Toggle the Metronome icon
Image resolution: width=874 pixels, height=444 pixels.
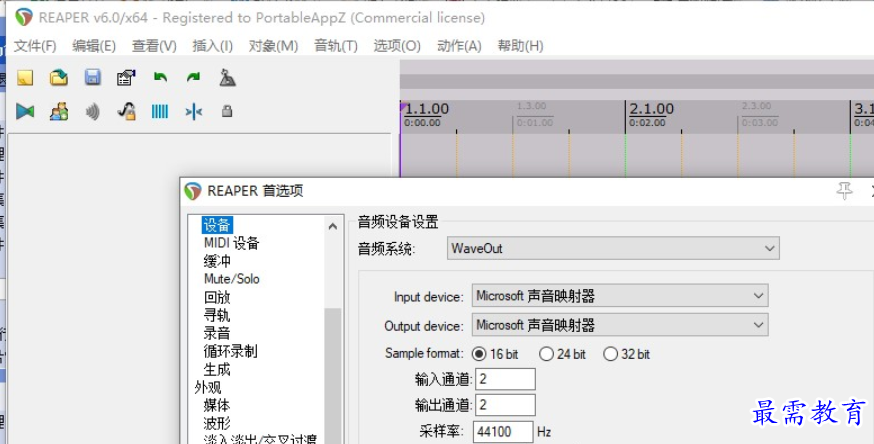click(227, 77)
